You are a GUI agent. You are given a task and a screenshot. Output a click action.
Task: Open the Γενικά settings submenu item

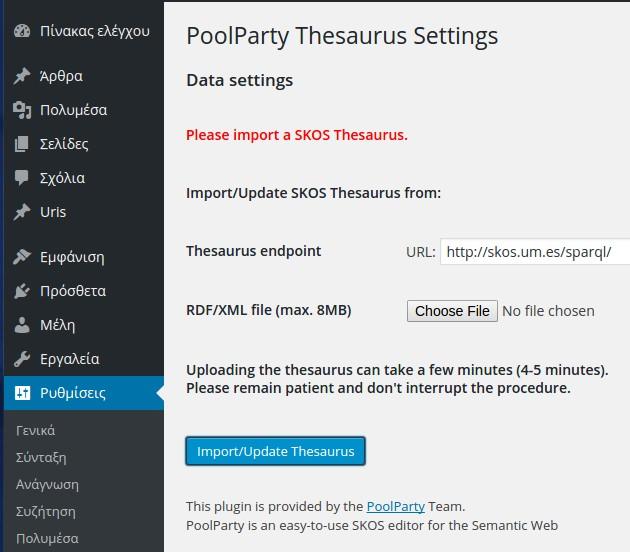coord(35,431)
